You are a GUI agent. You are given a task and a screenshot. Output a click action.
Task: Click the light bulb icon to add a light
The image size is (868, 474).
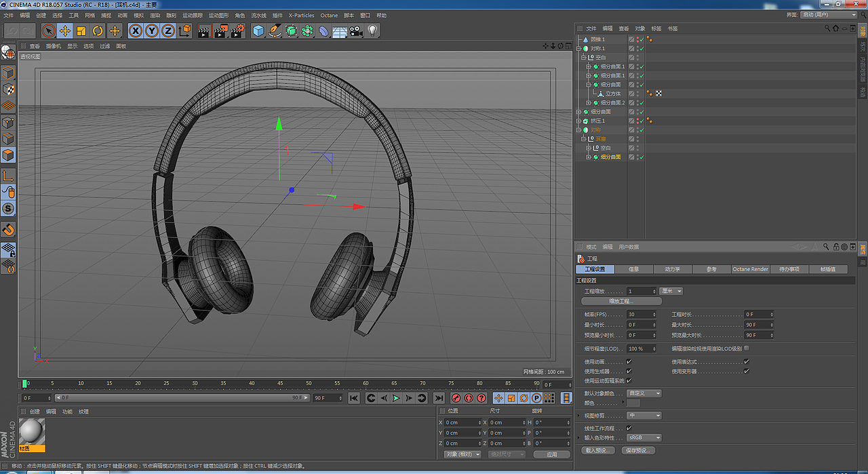point(372,31)
